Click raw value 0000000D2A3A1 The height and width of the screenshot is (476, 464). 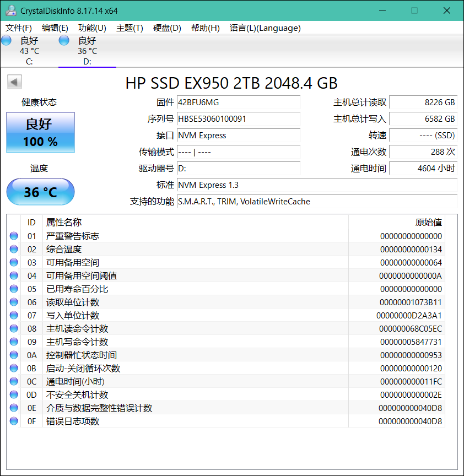(409, 316)
